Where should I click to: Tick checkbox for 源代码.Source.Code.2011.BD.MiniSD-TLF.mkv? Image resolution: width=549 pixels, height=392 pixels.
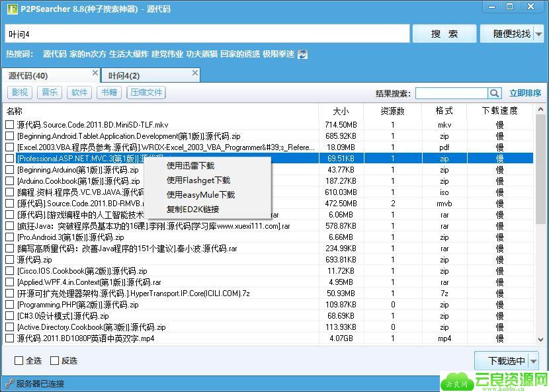click(10, 124)
